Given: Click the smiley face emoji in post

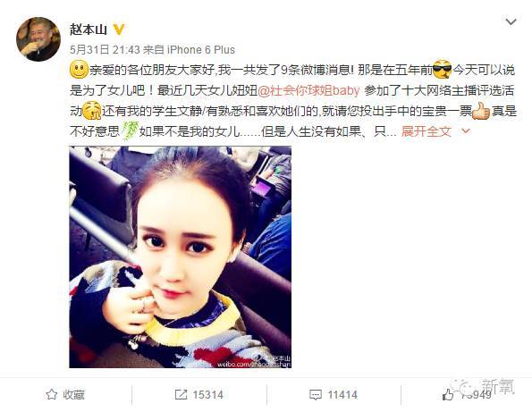Looking at the screenshot, I should coord(79,70).
